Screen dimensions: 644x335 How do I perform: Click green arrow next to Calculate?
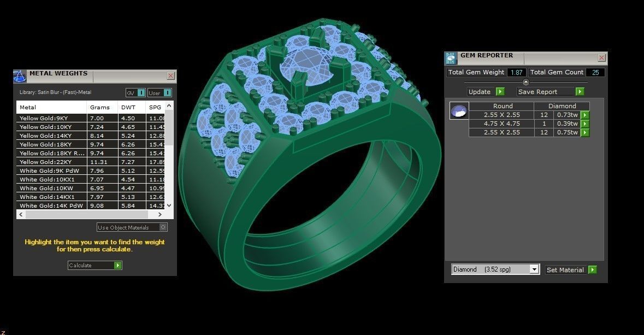coord(118,266)
